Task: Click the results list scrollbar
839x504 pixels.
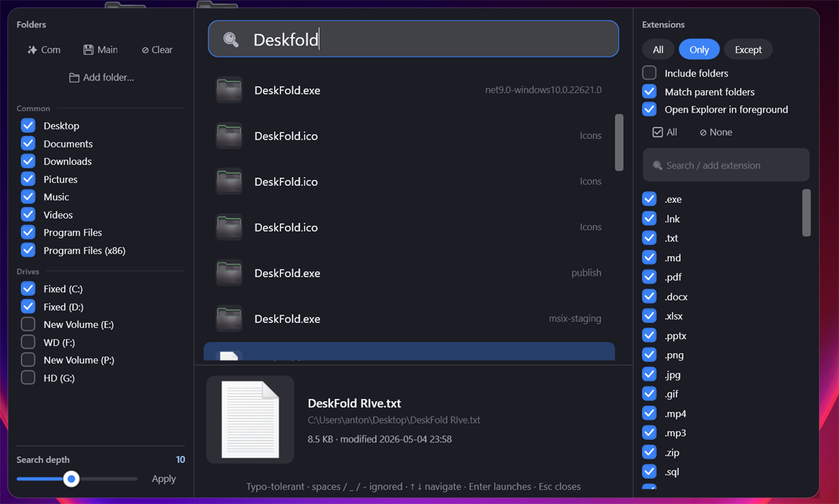Action: pyautogui.click(x=619, y=143)
